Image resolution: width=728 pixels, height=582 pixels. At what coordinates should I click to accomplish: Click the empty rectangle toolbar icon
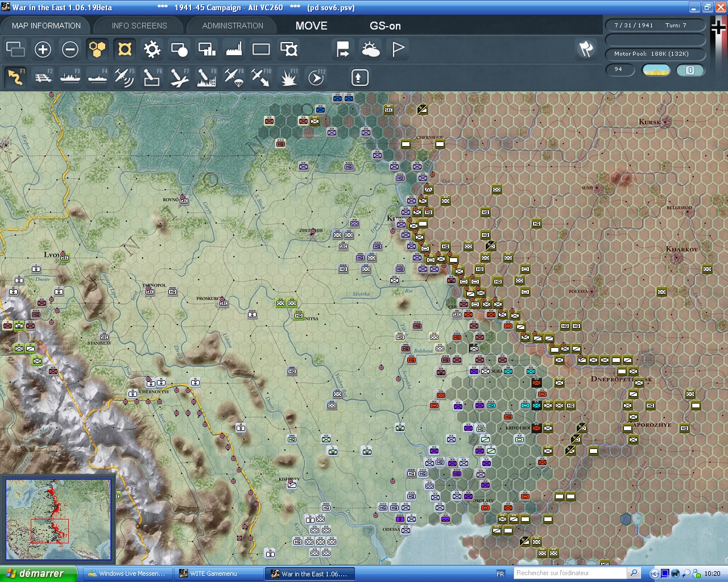261,49
